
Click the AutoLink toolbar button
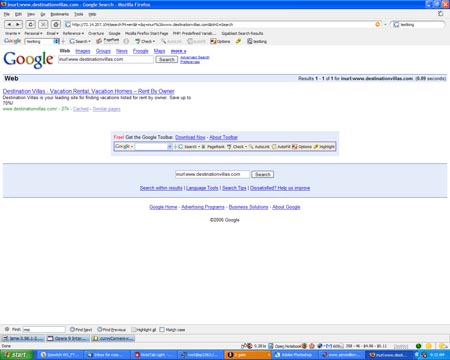171,41
